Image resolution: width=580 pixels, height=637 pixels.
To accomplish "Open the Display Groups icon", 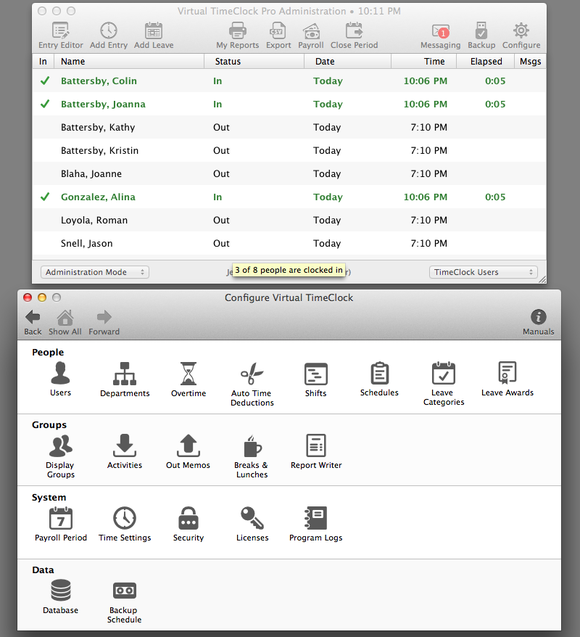I will point(61,446).
